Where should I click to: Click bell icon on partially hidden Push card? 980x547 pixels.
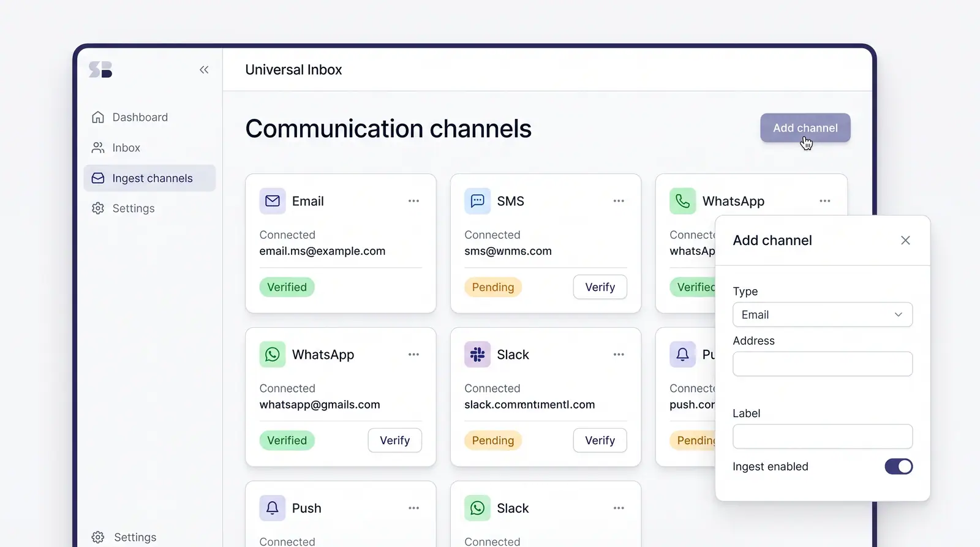point(683,355)
